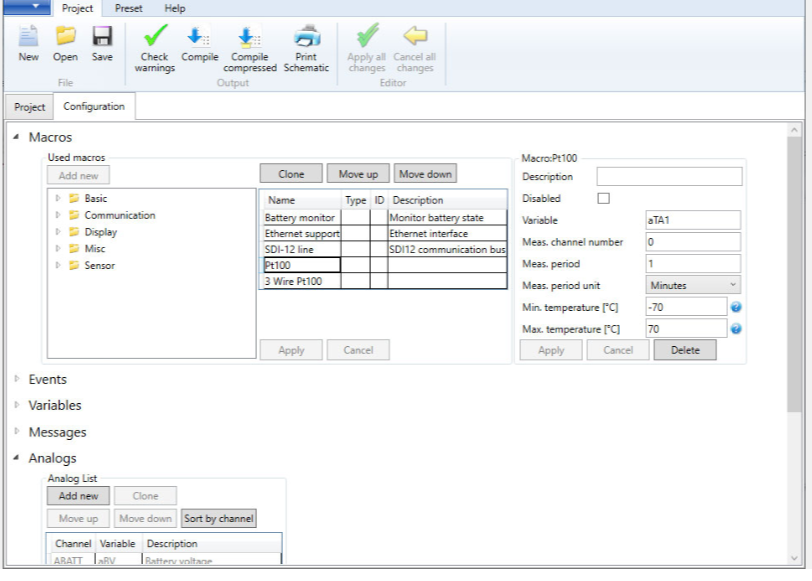Open a project with the Open icon
This screenshot has height=581, width=812.
click(65, 37)
